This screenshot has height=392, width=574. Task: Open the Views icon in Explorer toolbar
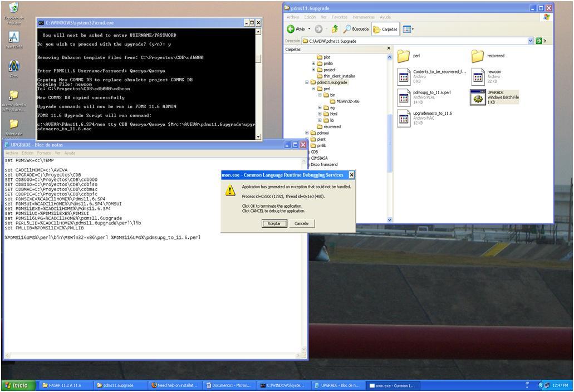click(406, 29)
